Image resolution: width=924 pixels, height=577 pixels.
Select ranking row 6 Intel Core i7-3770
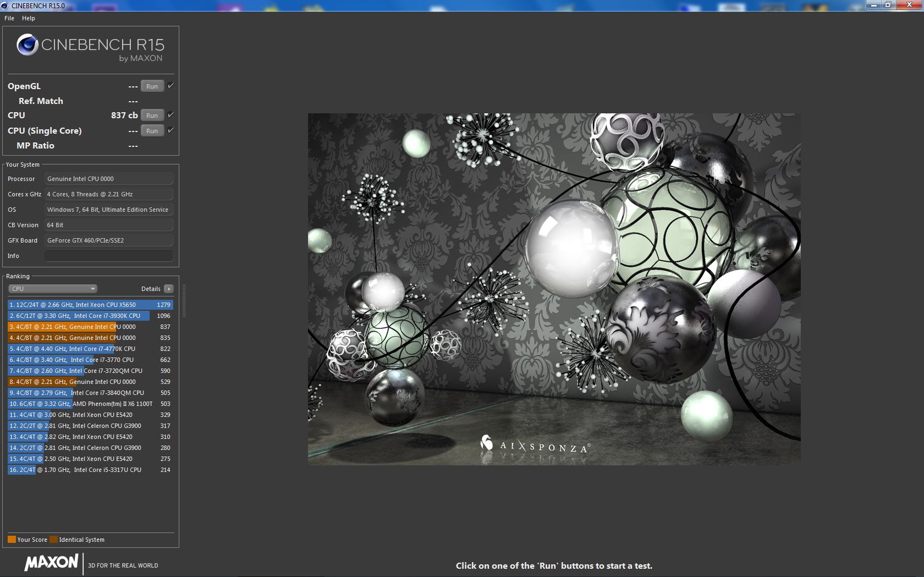pyautogui.click(x=90, y=360)
